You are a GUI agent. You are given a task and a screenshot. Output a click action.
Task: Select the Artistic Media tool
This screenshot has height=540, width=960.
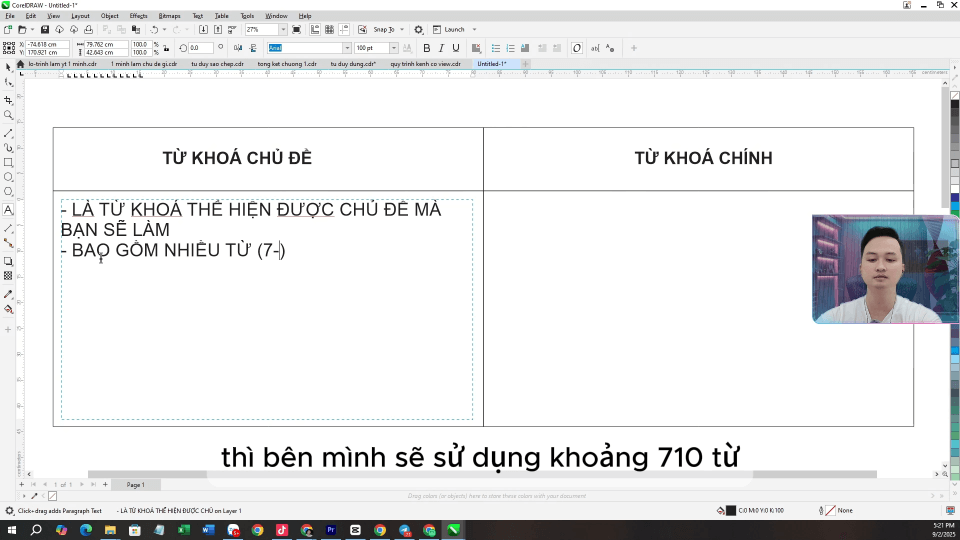coord(8,148)
